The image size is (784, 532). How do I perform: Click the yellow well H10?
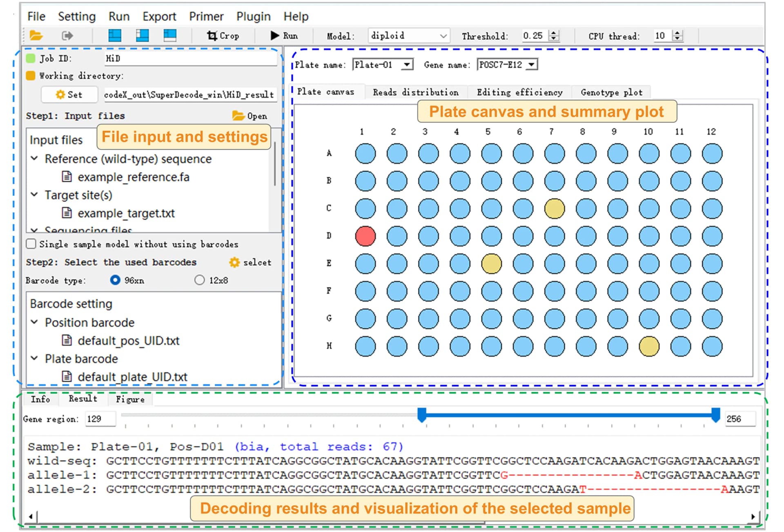pos(649,346)
